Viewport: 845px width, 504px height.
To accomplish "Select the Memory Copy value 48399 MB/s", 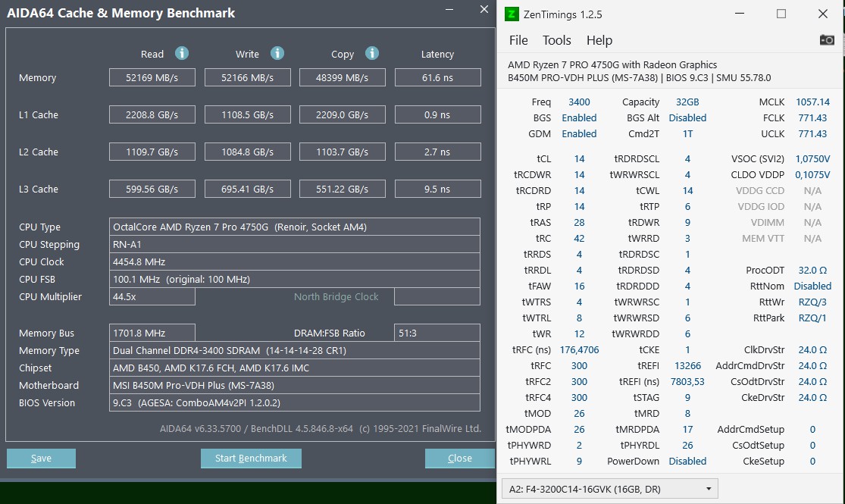I will click(x=343, y=77).
